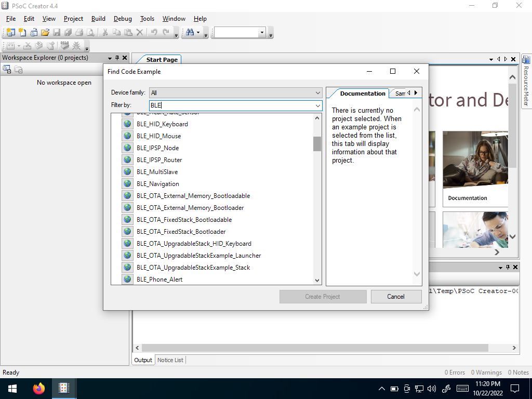This screenshot has height=399, width=532.
Task: Select BLE_OTA_UpgradableStack_HID_Keyboard example
Action: point(194,244)
